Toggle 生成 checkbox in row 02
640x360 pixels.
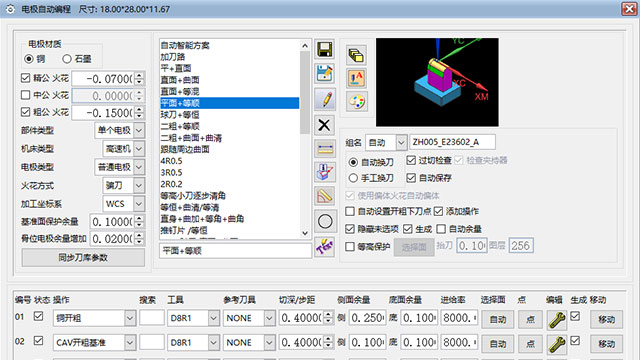pyautogui.click(x=575, y=340)
